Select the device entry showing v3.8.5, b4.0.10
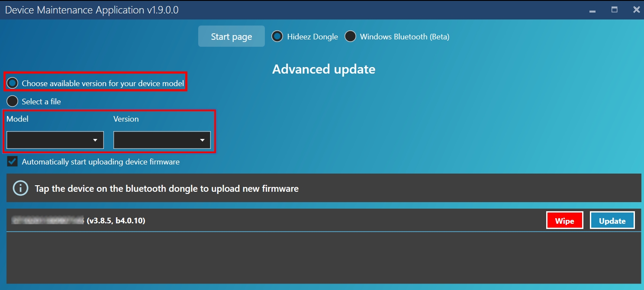The image size is (644, 290). [x=115, y=221]
